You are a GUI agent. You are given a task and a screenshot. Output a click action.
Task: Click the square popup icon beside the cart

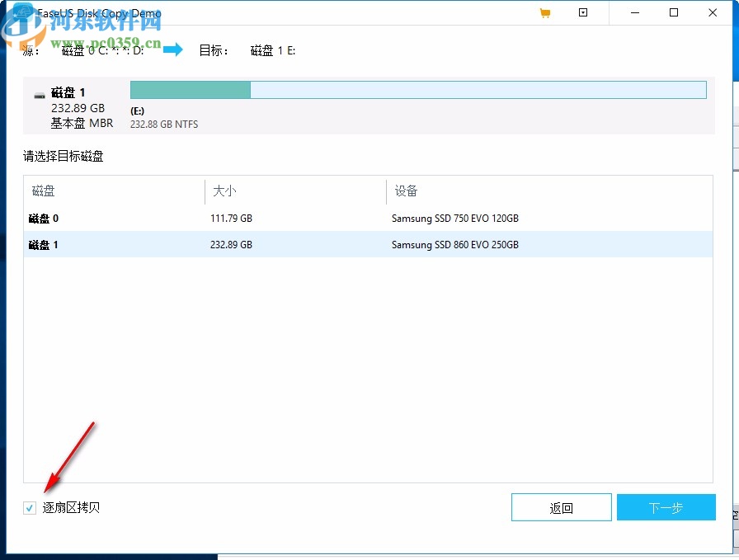(x=583, y=13)
